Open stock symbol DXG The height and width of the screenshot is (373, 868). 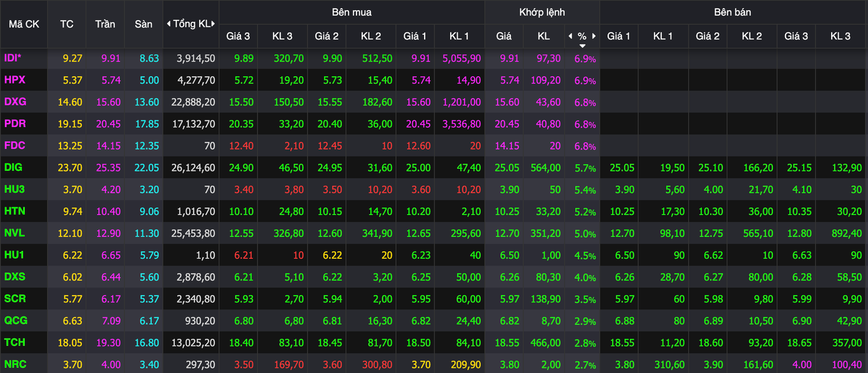[x=15, y=102]
